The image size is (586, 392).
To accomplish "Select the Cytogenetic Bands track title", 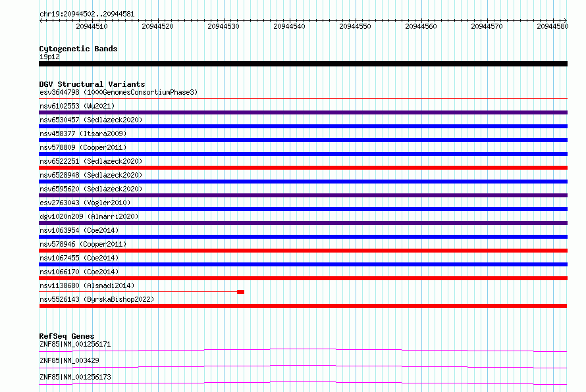I will (78, 49).
